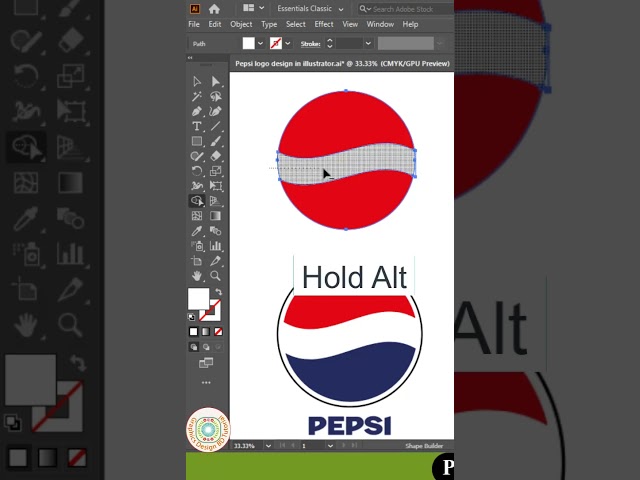Open the Window menu
Screen dimensions: 640x480
380,24
